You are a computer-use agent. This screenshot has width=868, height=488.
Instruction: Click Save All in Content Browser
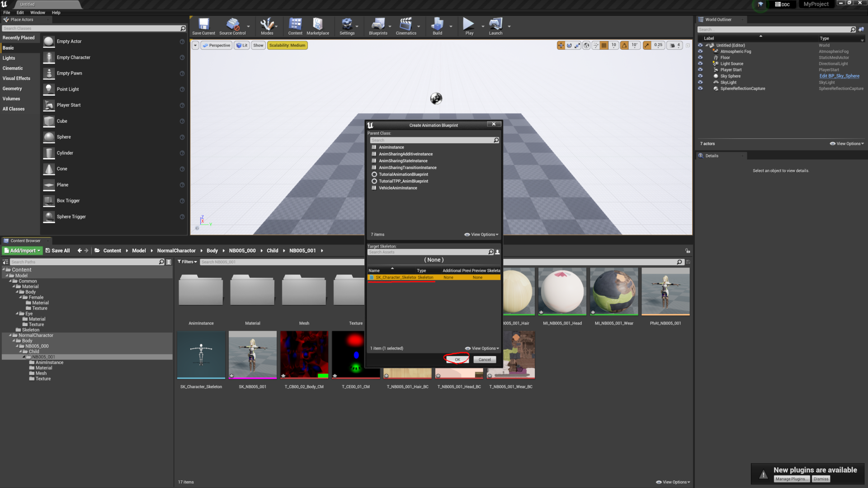click(x=57, y=250)
